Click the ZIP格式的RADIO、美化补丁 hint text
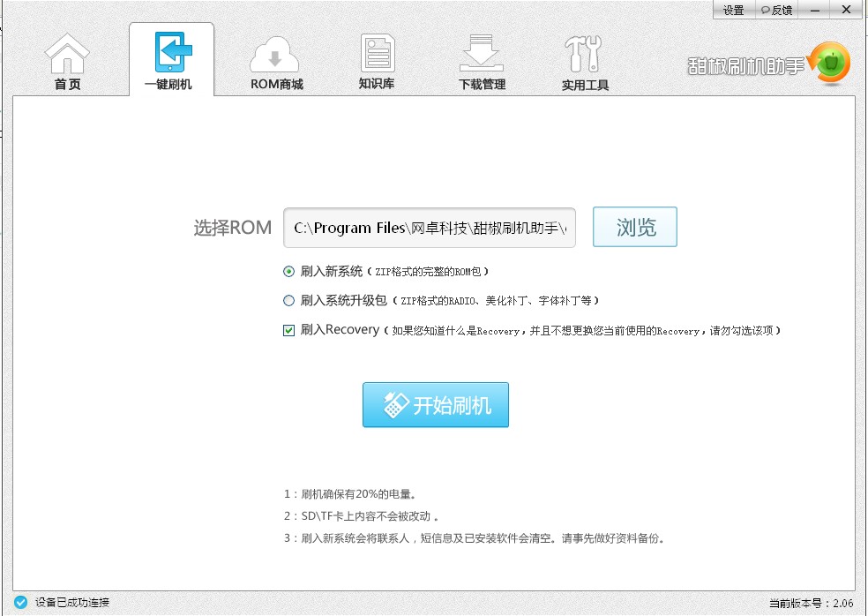868x616 pixels. pos(496,301)
